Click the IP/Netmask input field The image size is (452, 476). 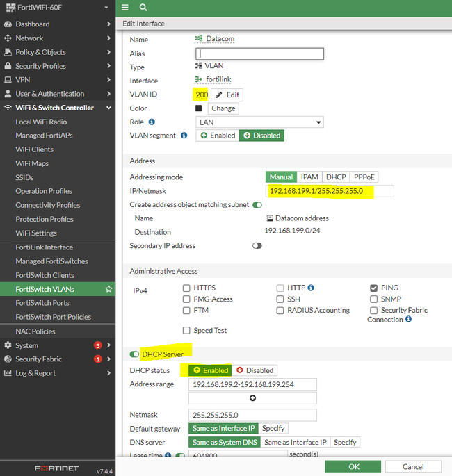(330, 191)
